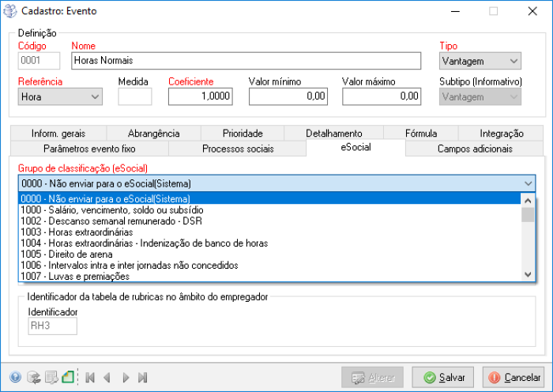The width and height of the screenshot is (553, 392).
Task: Open the Processos sociais tab
Action: 238,149
